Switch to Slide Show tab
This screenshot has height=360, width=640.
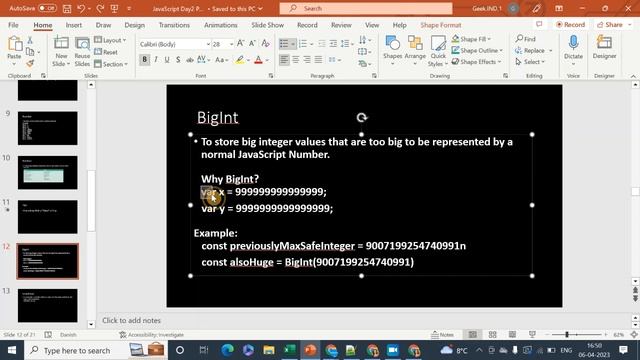[267, 25]
